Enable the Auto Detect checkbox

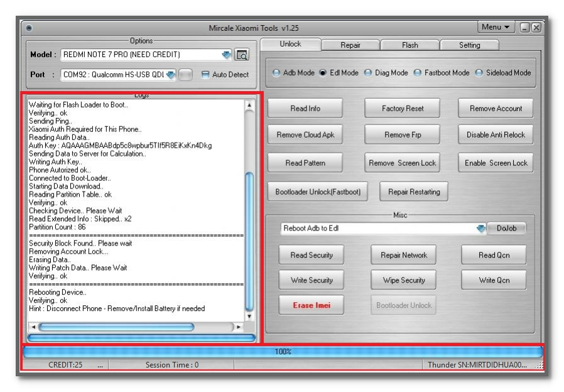[205, 75]
